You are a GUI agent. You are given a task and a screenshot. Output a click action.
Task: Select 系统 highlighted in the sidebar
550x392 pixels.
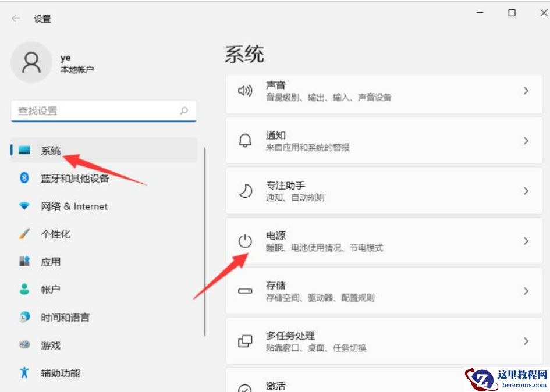point(51,150)
